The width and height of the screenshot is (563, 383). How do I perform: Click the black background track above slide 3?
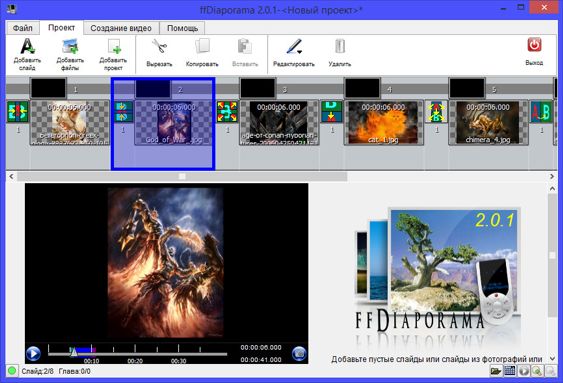point(258,88)
